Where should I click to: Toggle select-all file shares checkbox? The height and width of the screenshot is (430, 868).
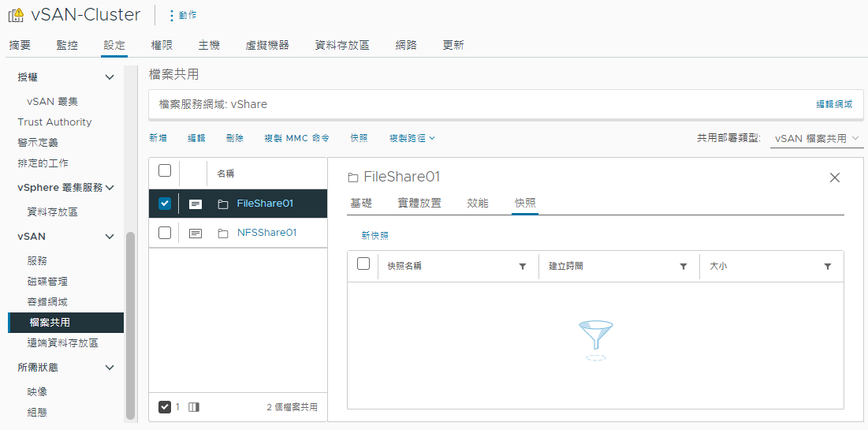pyautogui.click(x=165, y=170)
